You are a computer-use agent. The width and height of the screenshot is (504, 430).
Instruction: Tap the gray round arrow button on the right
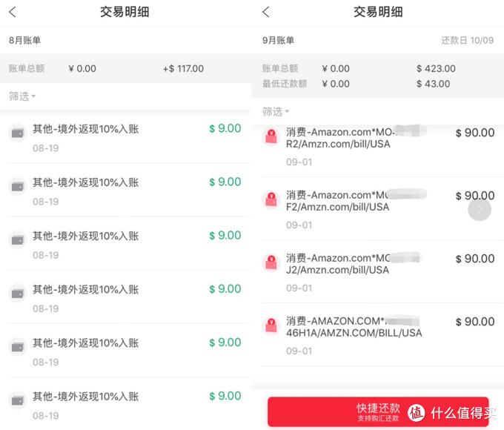click(480, 210)
